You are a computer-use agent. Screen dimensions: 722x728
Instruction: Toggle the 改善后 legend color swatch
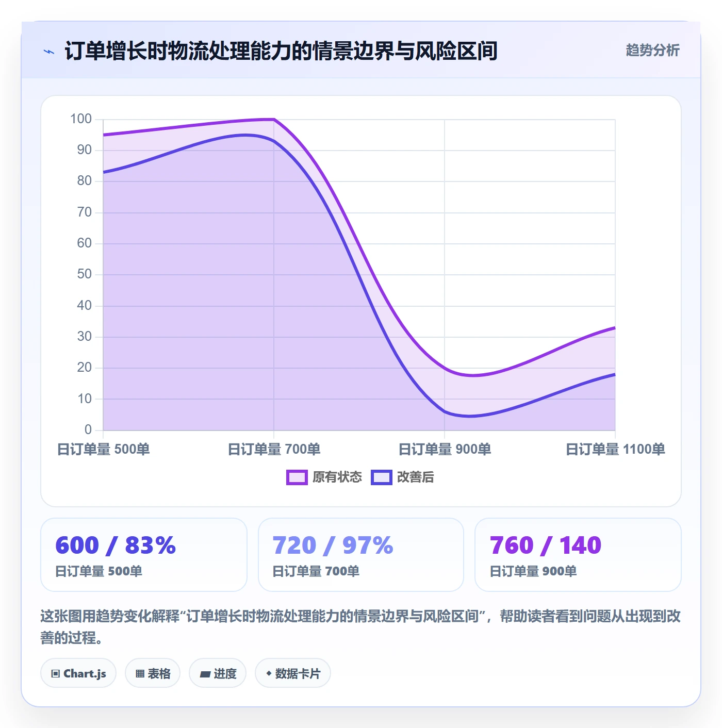click(382, 477)
